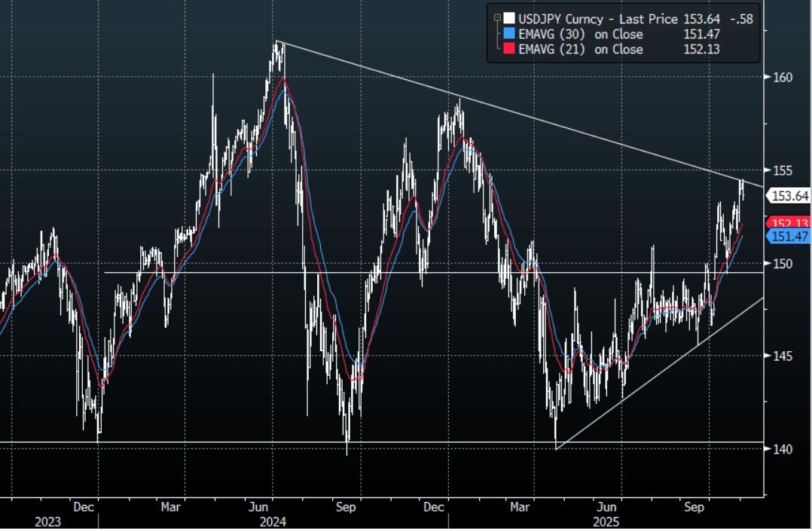Click the Jun label above 2025
The width and height of the screenshot is (812, 529).
606,506
